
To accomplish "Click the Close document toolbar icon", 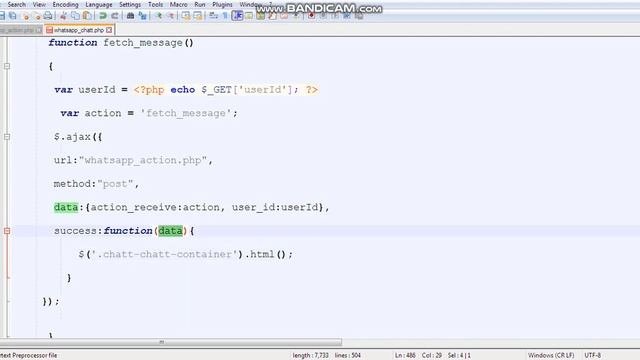I will coord(25,16).
